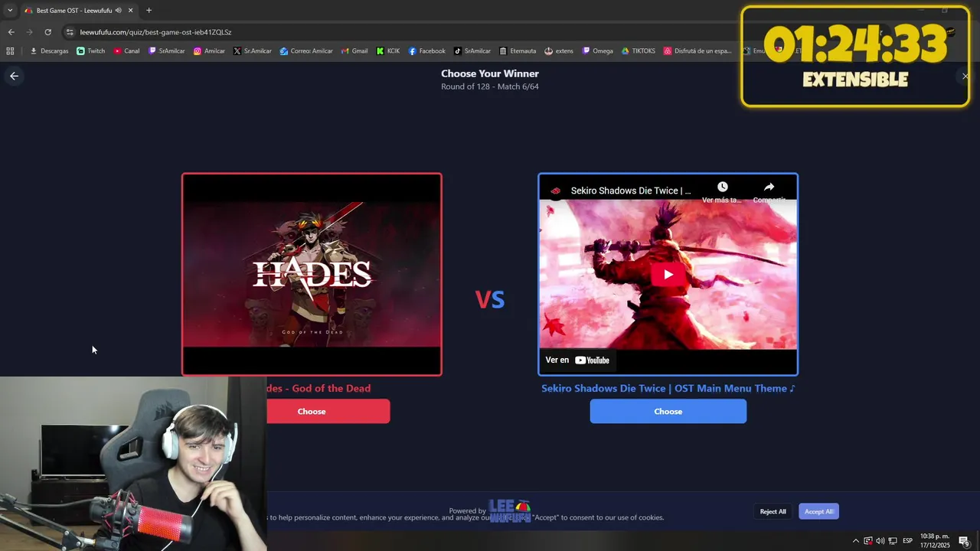Mute the tab using its speaker icon
Image resolution: width=980 pixels, height=551 pixels.
click(119, 11)
